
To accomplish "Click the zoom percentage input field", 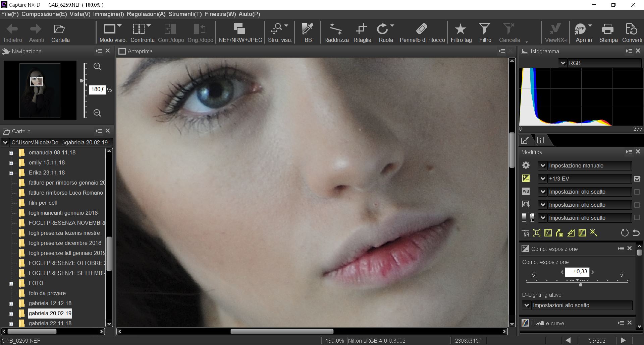I will (97, 89).
